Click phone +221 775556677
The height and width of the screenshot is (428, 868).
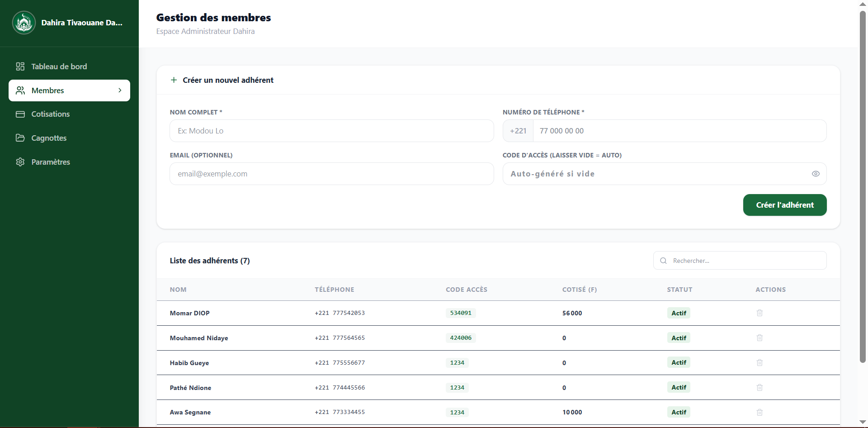tap(340, 363)
